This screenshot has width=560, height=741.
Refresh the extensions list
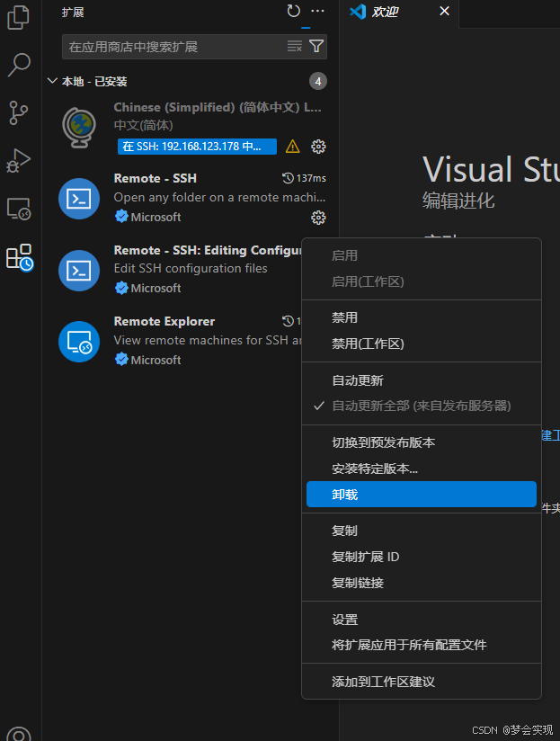tap(294, 11)
